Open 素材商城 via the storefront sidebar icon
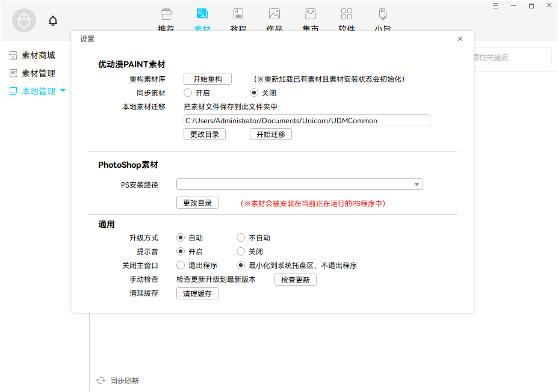Image resolution: width=558 pixels, height=392 pixels. [13, 55]
